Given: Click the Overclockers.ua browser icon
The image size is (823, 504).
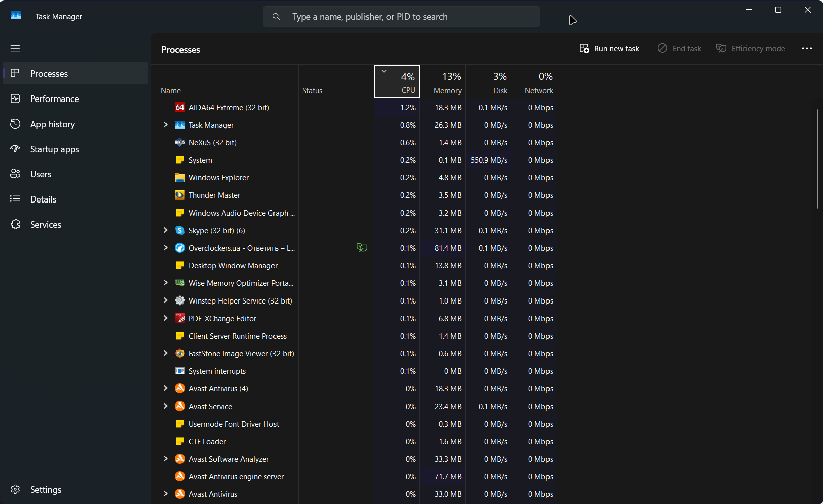Looking at the screenshot, I should point(179,248).
